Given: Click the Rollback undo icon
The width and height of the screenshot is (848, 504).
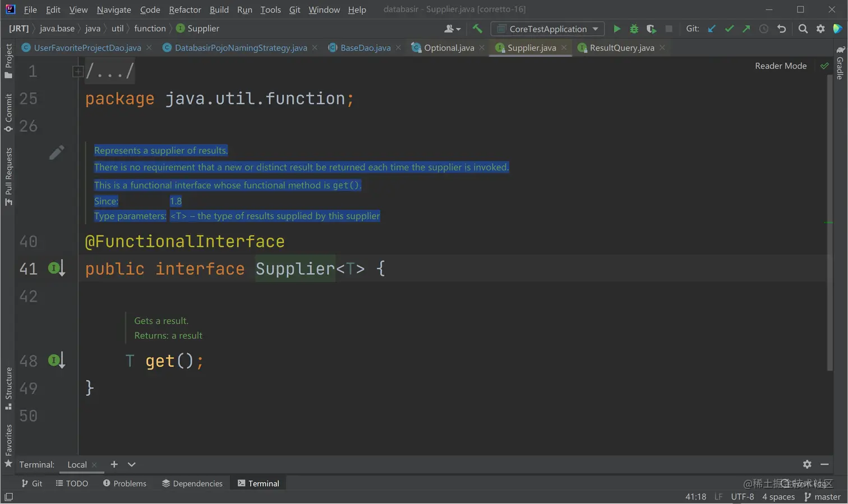Looking at the screenshot, I should coord(781,29).
